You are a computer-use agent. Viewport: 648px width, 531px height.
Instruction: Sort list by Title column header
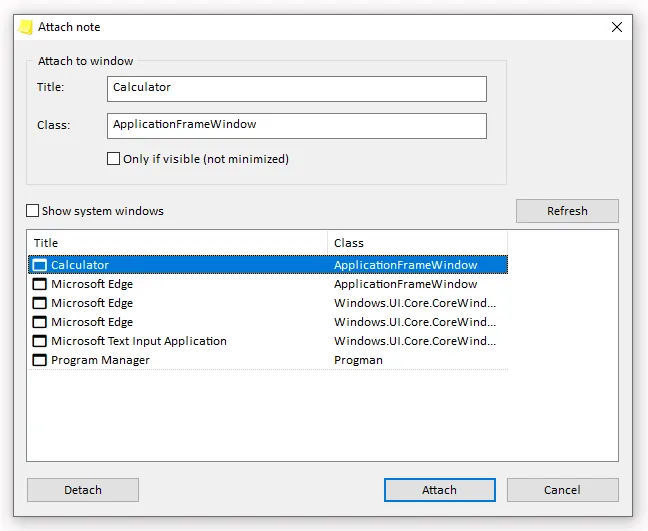[x=178, y=243]
